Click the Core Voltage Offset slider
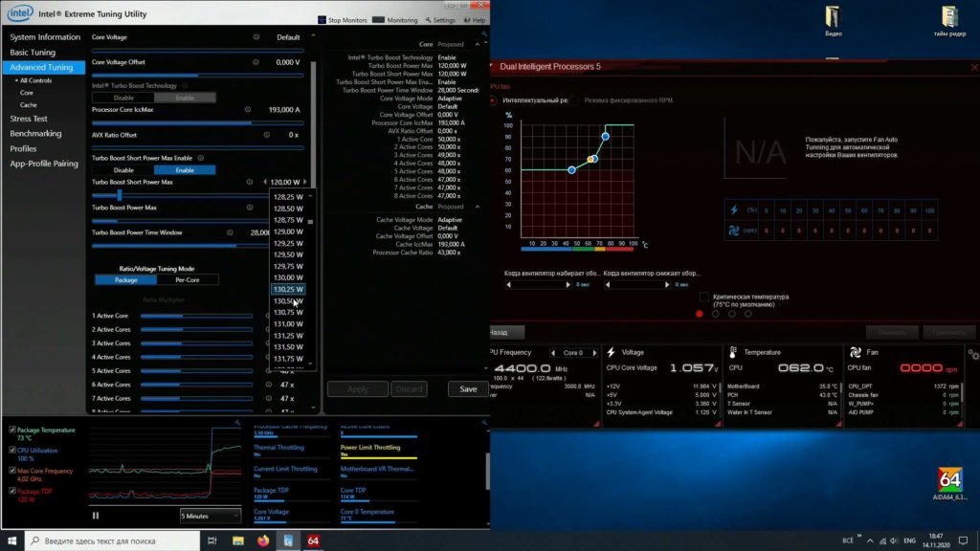Image resolution: width=980 pixels, height=551 pixels. coord(197,75)
